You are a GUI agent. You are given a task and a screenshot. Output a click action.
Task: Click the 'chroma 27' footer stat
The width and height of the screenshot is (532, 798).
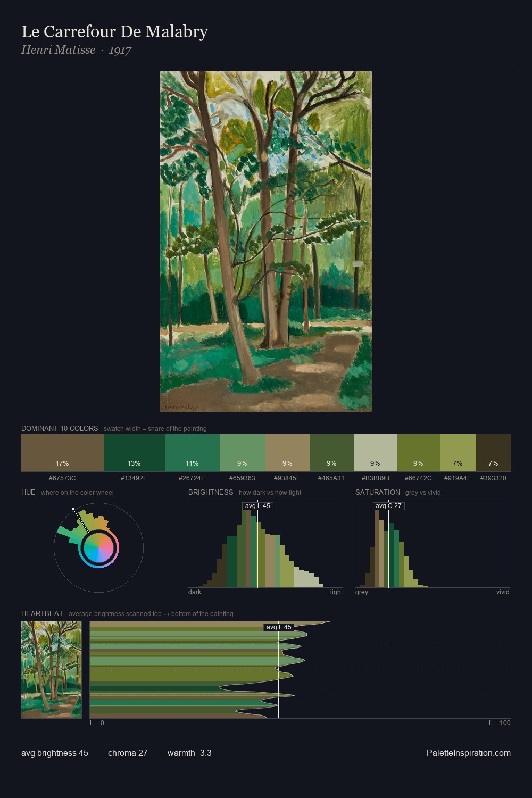128,753
